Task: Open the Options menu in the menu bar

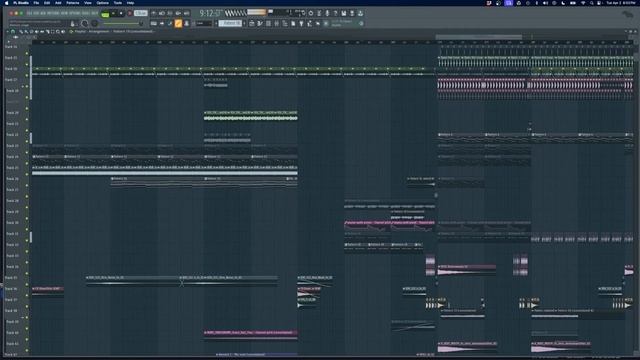Action: 103,3
